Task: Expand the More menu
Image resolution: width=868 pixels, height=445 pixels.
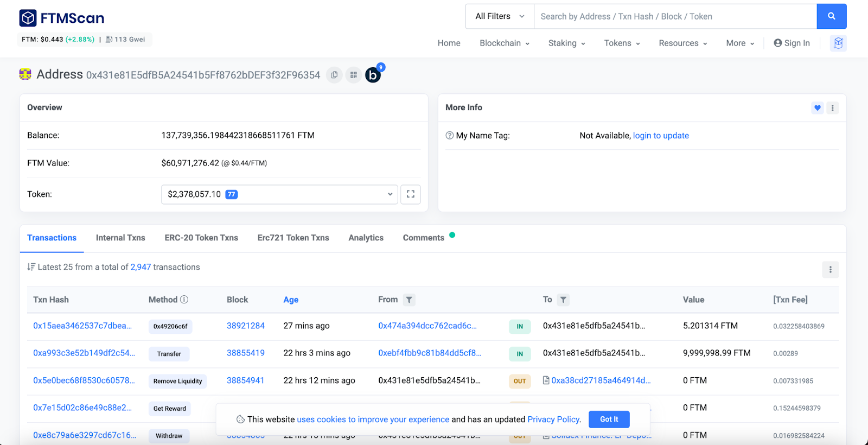Action: pos(740,43)
